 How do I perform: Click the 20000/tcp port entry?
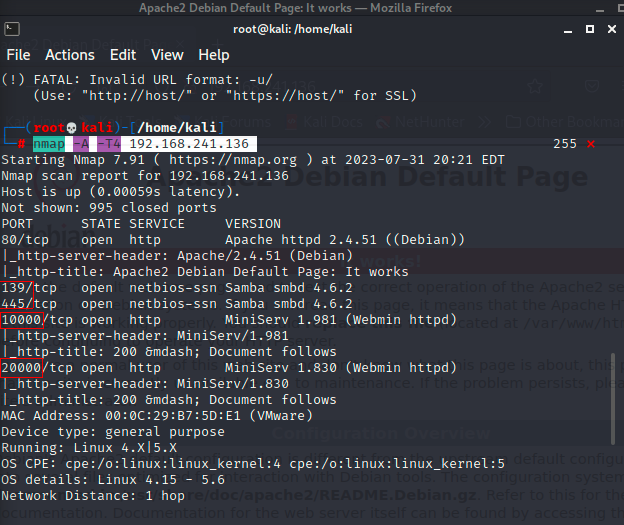point(37,367)
